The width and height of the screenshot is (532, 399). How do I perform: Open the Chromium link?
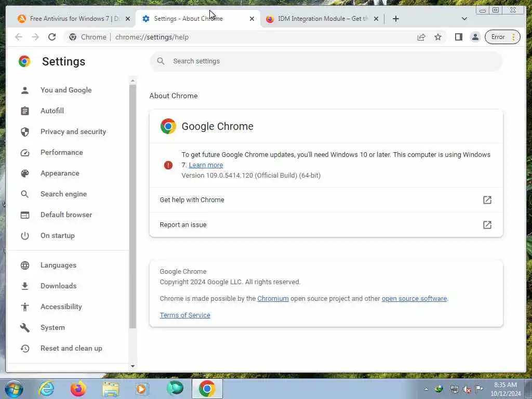[x=273, y=299]
